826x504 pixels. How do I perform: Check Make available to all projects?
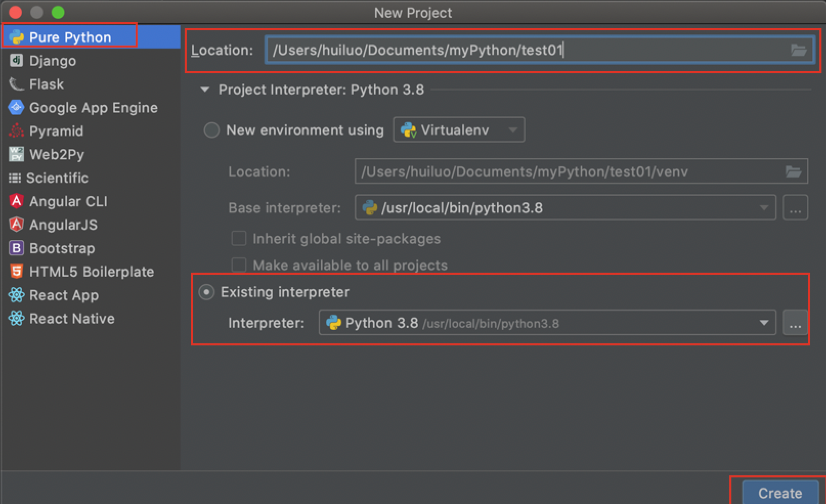point(239,265)
